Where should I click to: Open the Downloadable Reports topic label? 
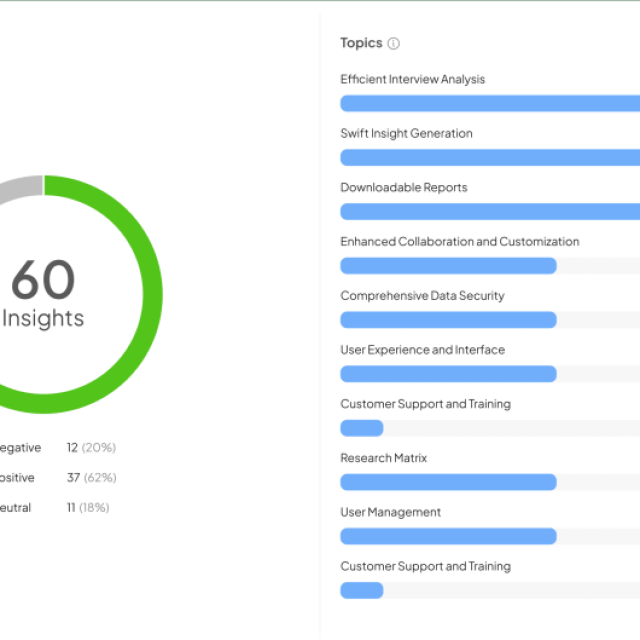(x=404, y=187)
